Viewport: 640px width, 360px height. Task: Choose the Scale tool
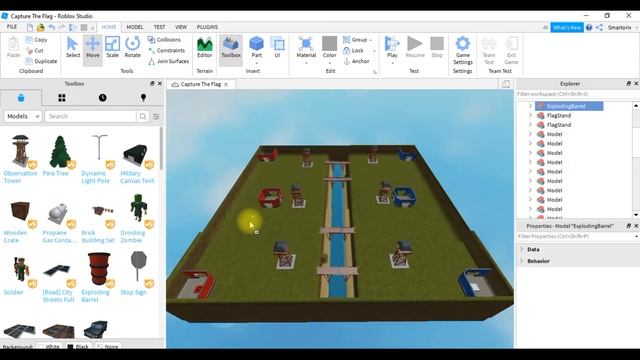[x=112, y=47]
